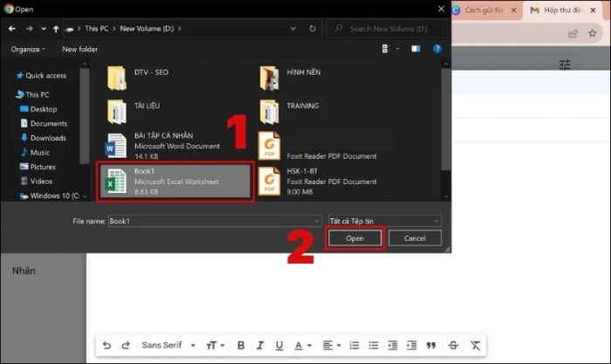Open the Organize dropdown menu
611x364 pixels.
[x=28, y=49]
